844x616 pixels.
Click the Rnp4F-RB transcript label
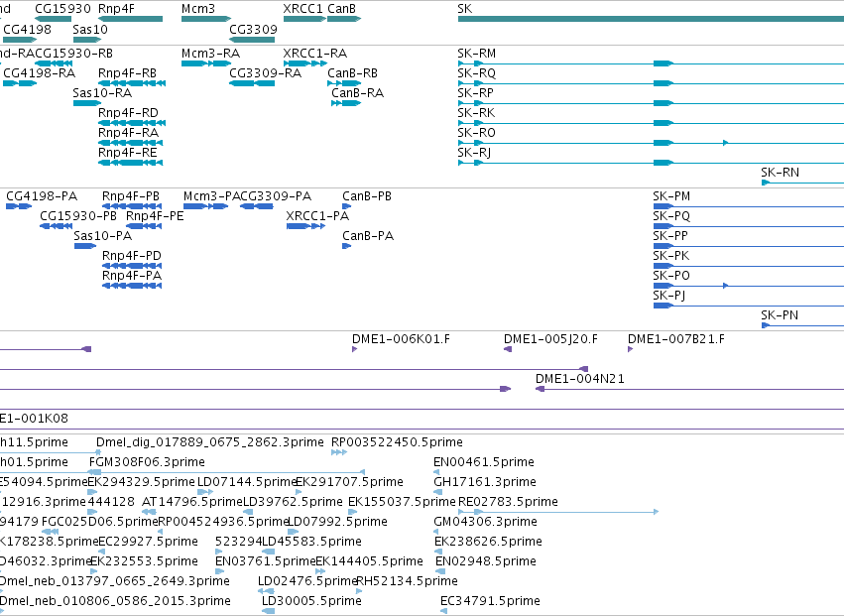point(127,73)
